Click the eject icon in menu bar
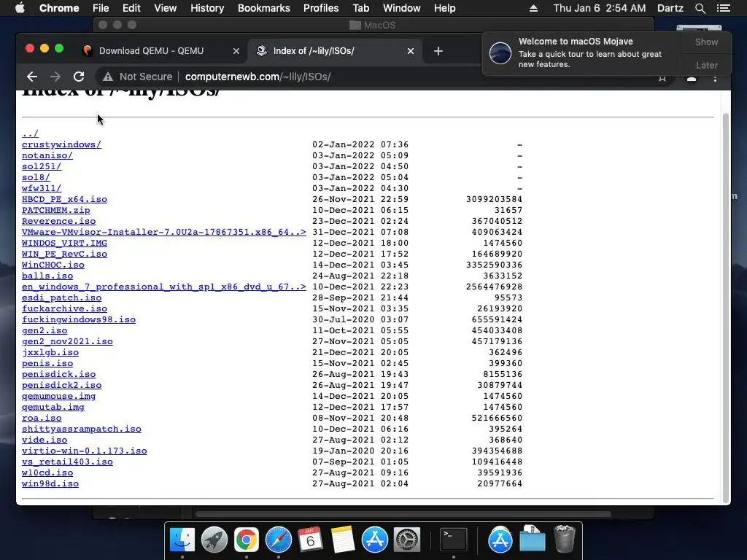Viewport: 747px width, 560px height. (533, 8)
